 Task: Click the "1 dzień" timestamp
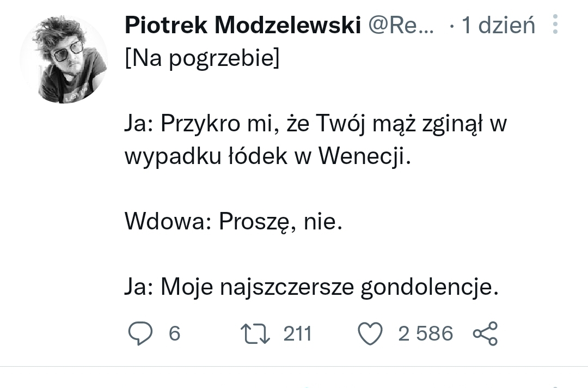(x=499, y=25)
